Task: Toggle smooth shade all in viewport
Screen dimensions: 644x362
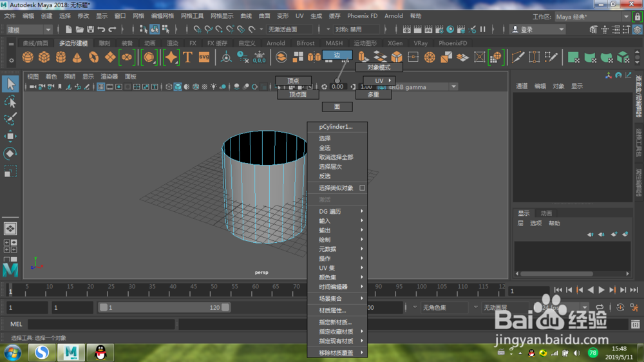Action: (178, 87)
